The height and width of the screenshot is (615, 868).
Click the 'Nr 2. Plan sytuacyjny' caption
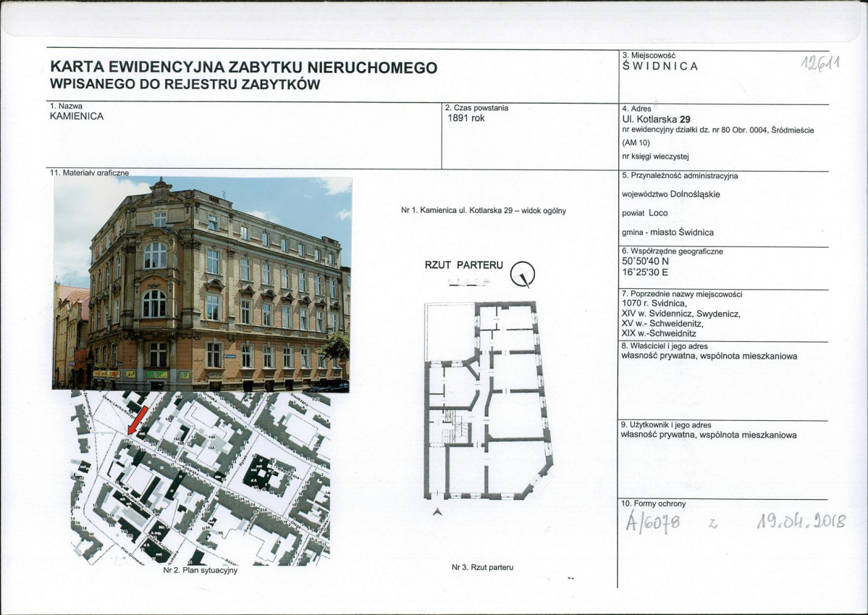(x=201, y=570)
